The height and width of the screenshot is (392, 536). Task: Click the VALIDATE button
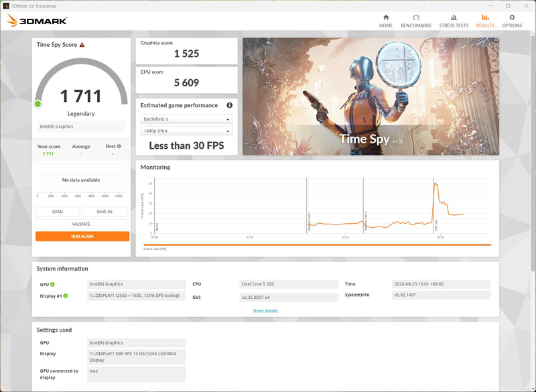tap(81, 224)
